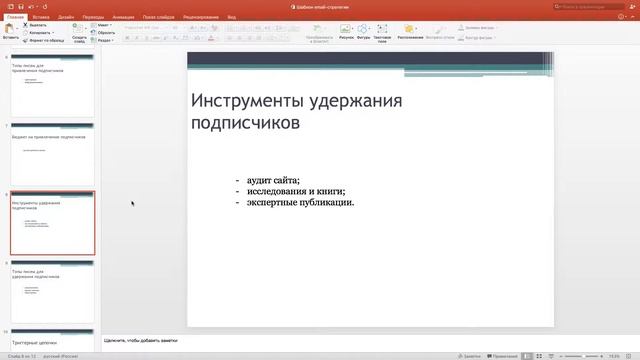The height and width of the screenshot is (360, 640).
Task: Click the sidebar toggle icon before the Save icon
Action: (11, 7)
